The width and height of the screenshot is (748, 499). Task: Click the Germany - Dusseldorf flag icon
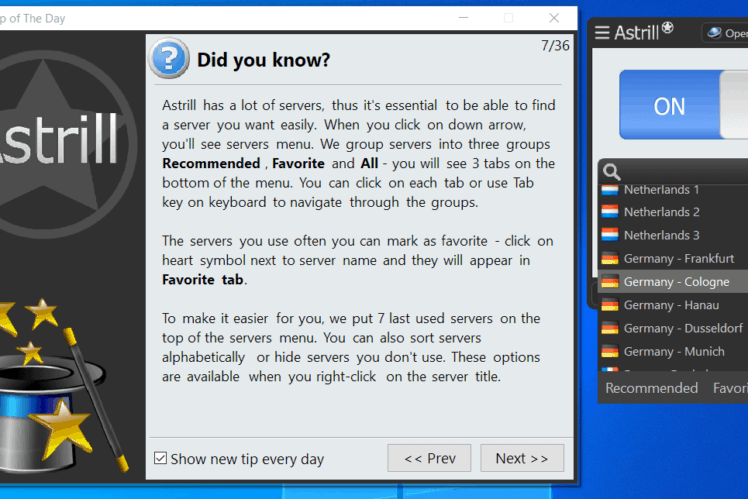point(610,328)
